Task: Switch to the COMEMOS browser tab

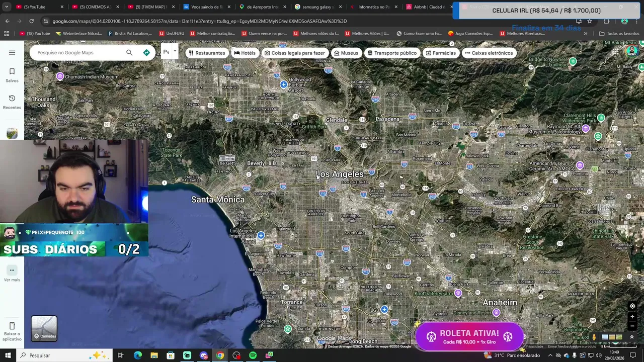Action: coord(96,7)
